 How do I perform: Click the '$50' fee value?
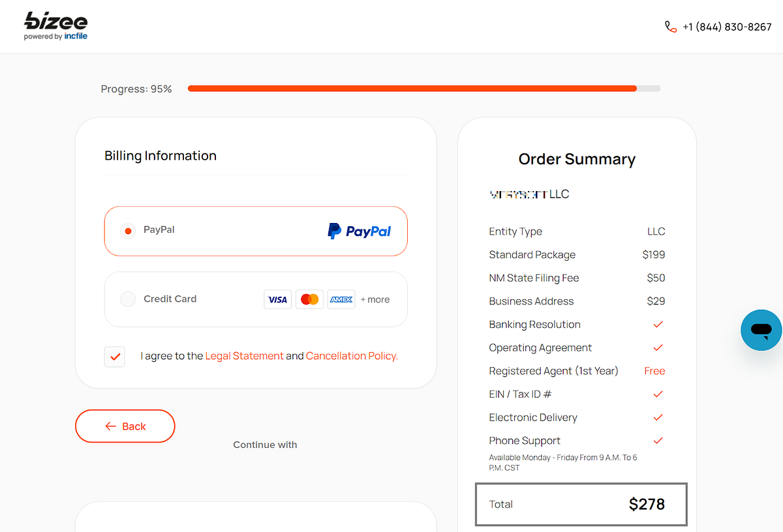click(656, 278)
